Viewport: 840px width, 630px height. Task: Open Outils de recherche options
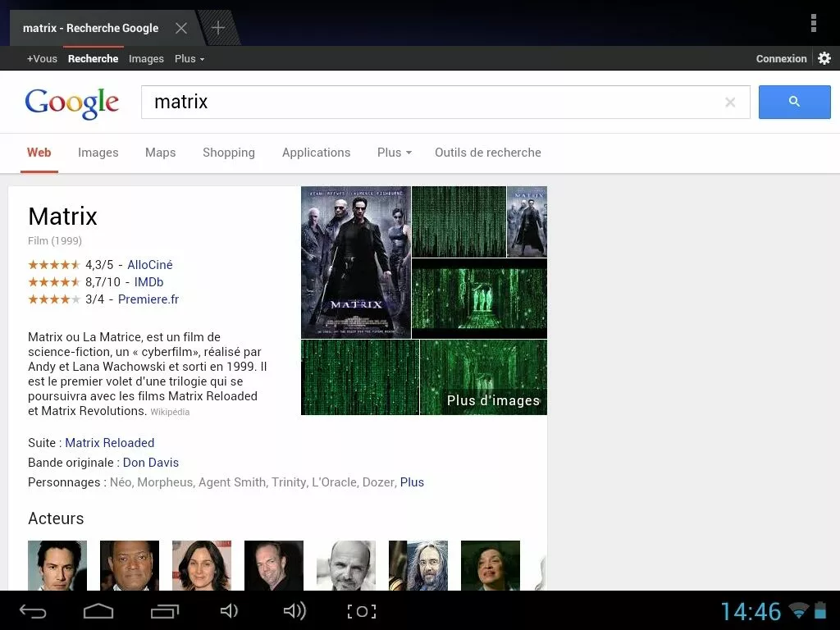[487, 153]
